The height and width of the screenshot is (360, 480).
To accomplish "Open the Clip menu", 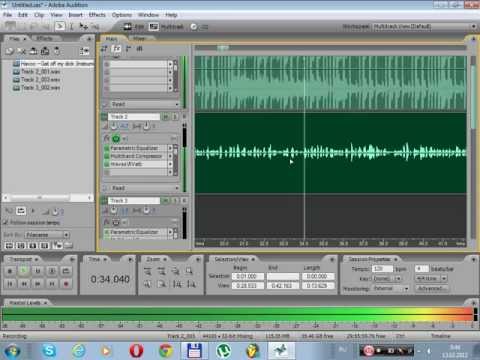I will [x=39, y=15].
